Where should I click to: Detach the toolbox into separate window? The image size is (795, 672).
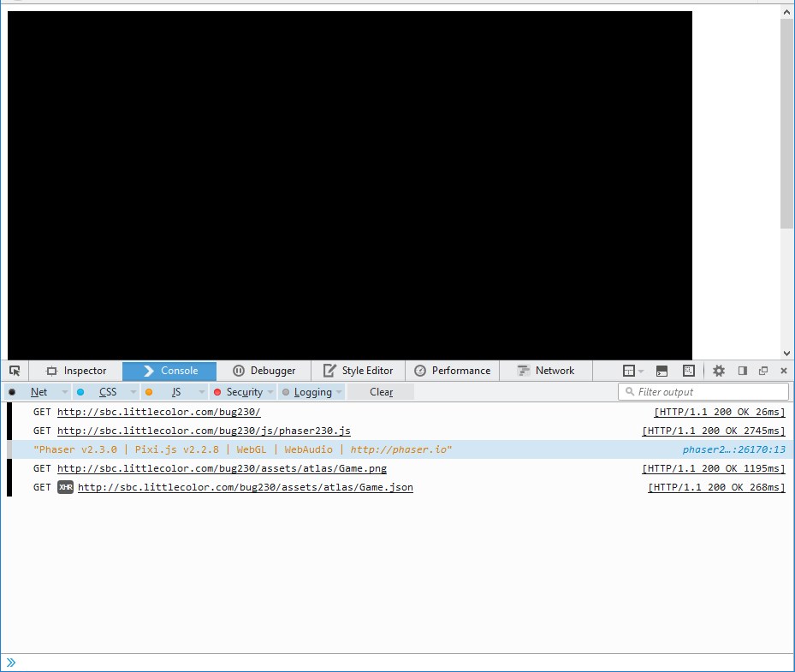tap(763, 371)
